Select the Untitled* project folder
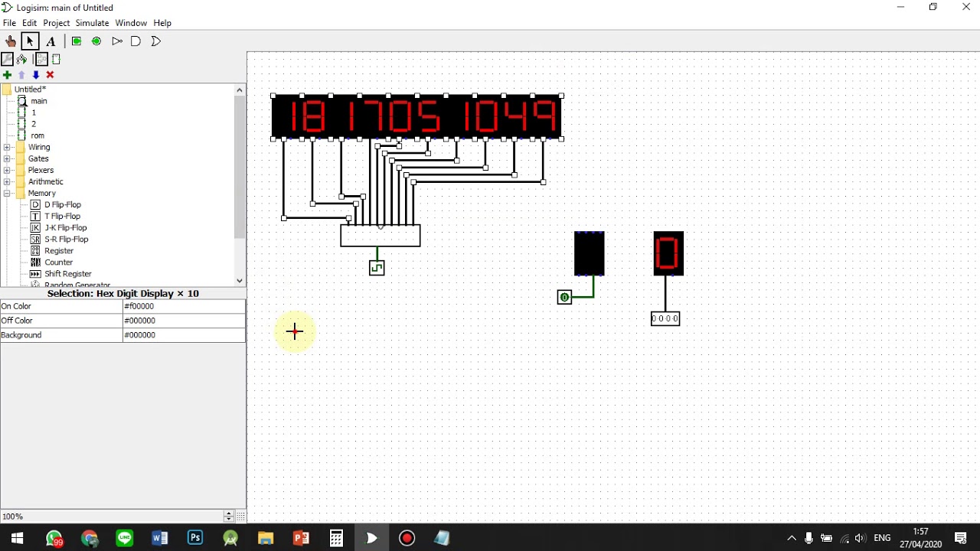The height and width of the screenshot is (551, 980). [x=24, y=90]
